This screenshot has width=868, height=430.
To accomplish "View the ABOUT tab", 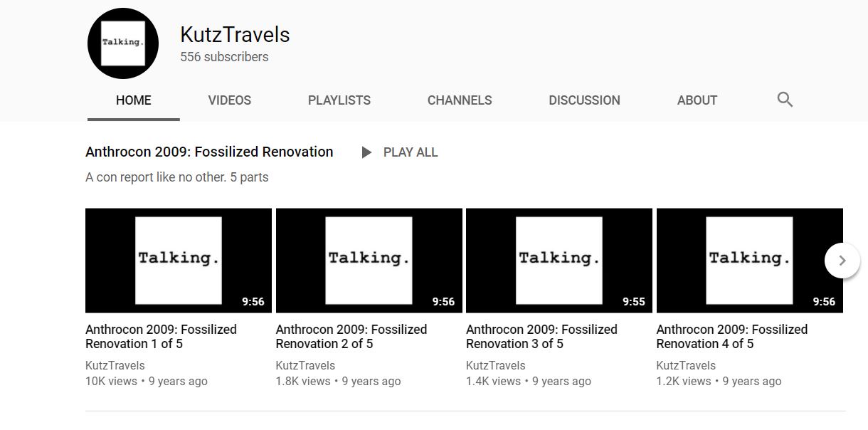I will coord(697,100).
